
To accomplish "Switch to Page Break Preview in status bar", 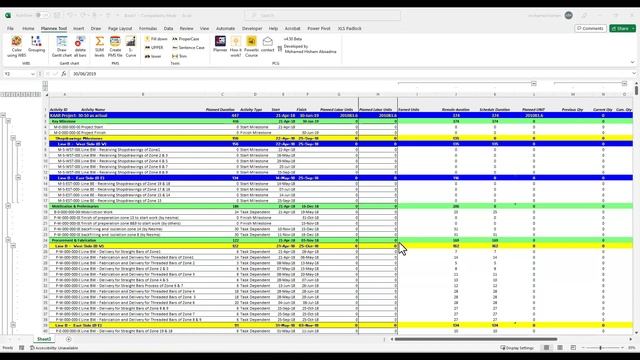I will [x=573, y=348].
